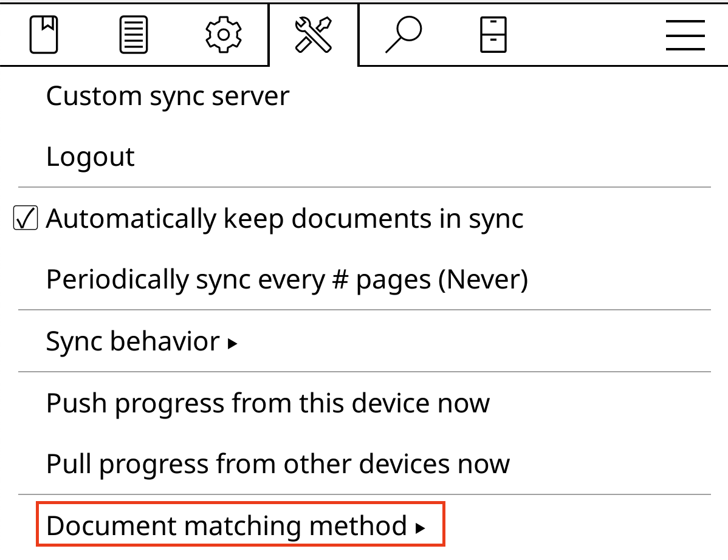Select the crossed wrench and screwdriver tab icon
Viewport: 728px width, 560px height.
pyautogui.click(x=313, y=35)
